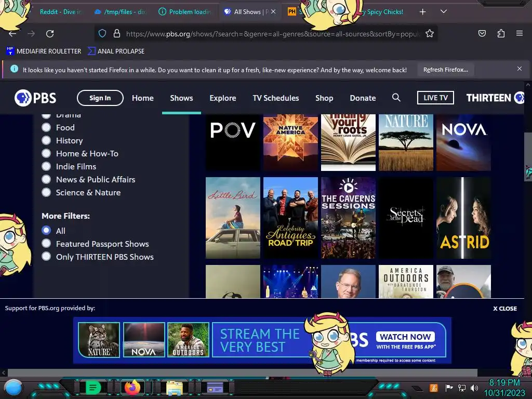The height and width of the screenshot is (399, 532).
Task: Dismiss the Firefox refresh notification
Action: 520,69
